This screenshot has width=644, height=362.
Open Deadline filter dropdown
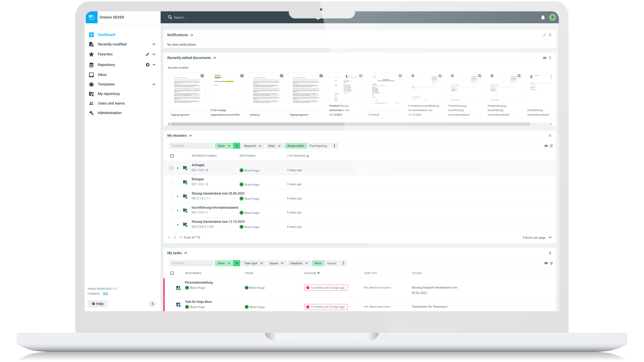[299, 263]
